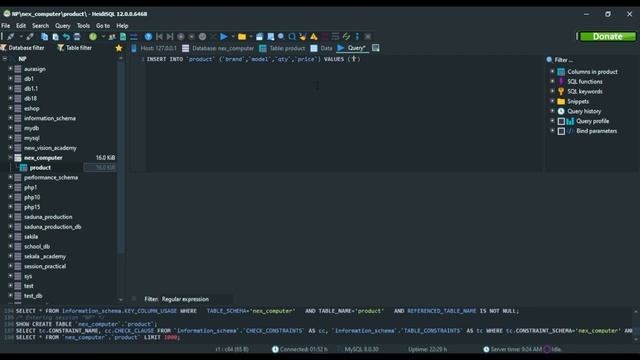640x360 pixels.
Task: Click the MySQL 8.0.30 status bar text
Action: tap(361, 349)
